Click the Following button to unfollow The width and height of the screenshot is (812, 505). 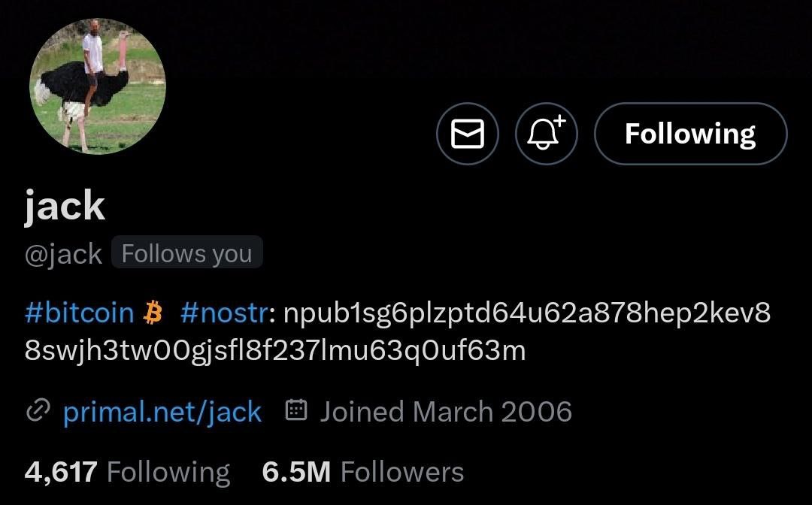coord(690,134)
